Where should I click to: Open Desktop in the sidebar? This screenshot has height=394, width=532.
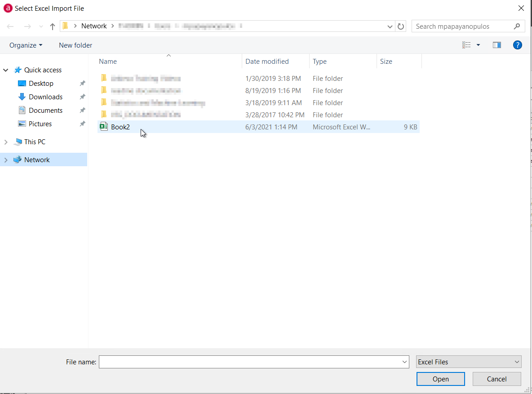pyautogui.click(x=41, y=84)
